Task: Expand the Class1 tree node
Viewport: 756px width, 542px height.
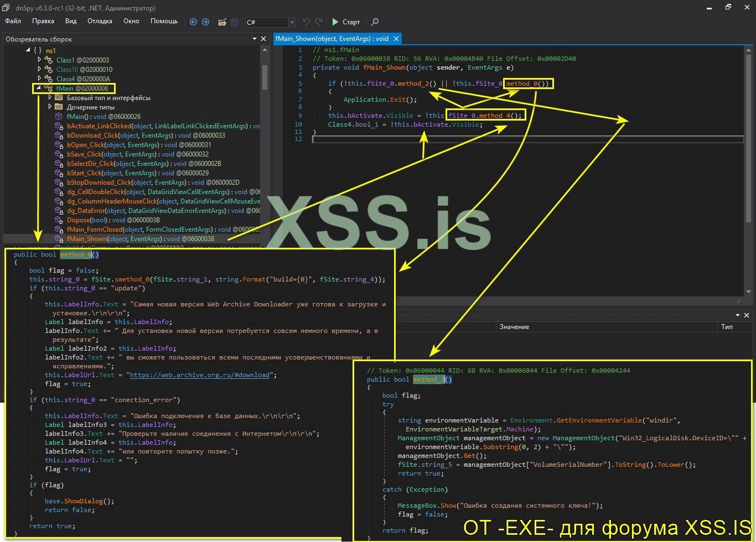Action: 39,60
